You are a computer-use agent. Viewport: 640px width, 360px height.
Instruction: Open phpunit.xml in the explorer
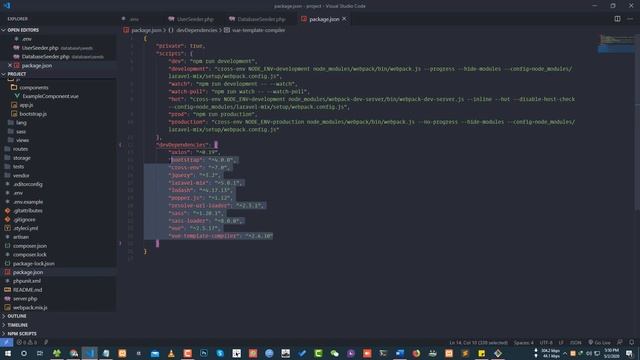coord(27,281)
